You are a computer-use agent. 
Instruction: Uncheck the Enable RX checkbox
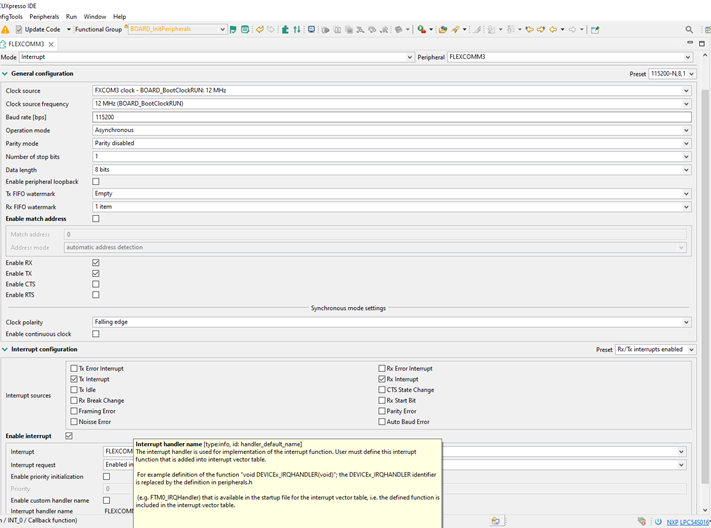click(96, 263)
